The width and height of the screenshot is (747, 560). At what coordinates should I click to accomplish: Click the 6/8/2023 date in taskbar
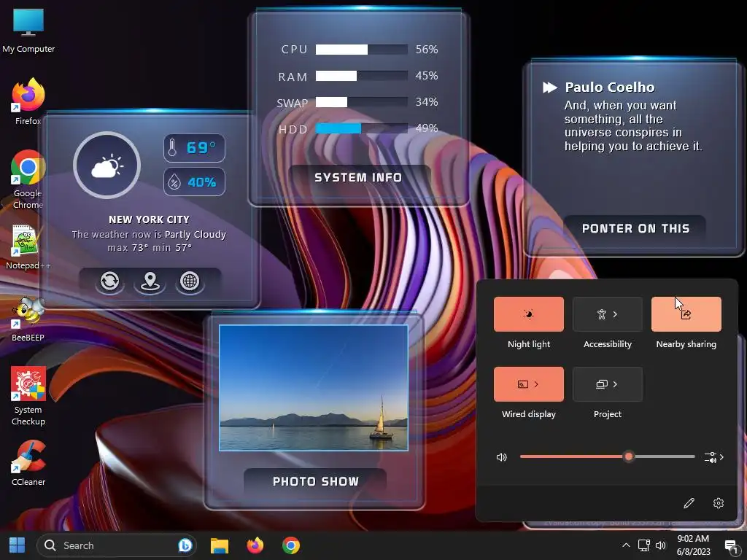click(x=693, y=552)
